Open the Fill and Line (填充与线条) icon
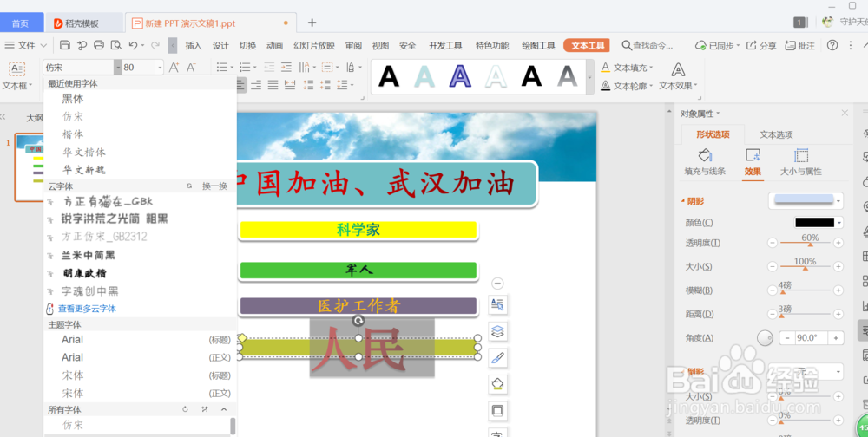The image size is (868, 437). point(705,155)
